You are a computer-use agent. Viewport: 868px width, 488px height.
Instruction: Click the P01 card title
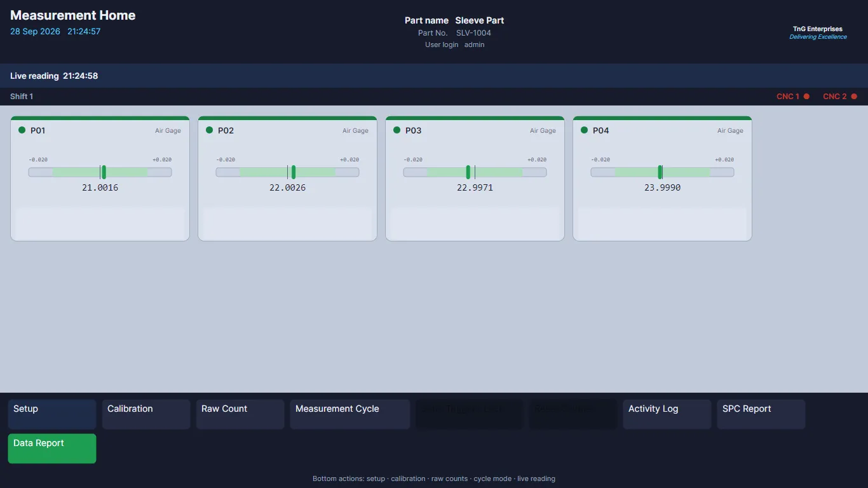coord(38,130)
